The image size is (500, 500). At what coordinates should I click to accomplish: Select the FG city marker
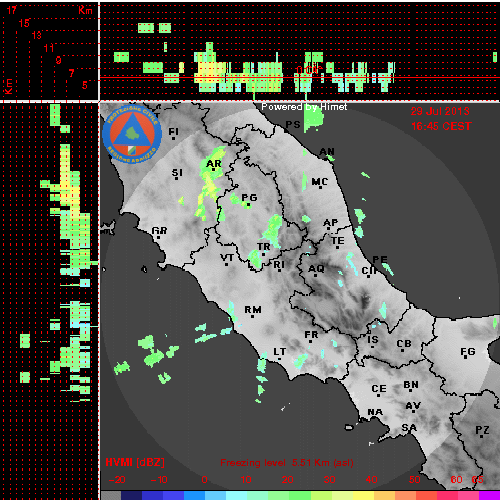click(x=466, y=357)
